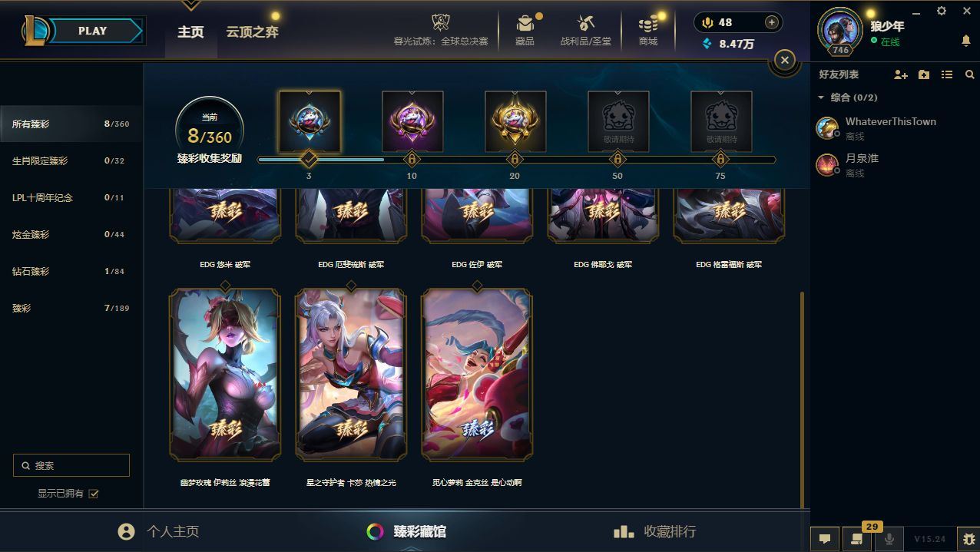The image size is (980, 552).
Task: Click the add friend icon
Action: pyautogui.click(x=901, y=74)
